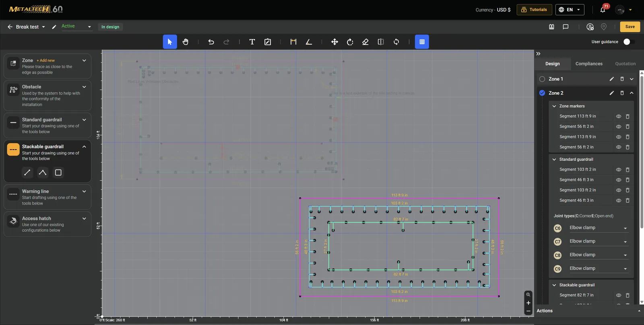
Task: Expand the Warning line card
Action: 84,191
